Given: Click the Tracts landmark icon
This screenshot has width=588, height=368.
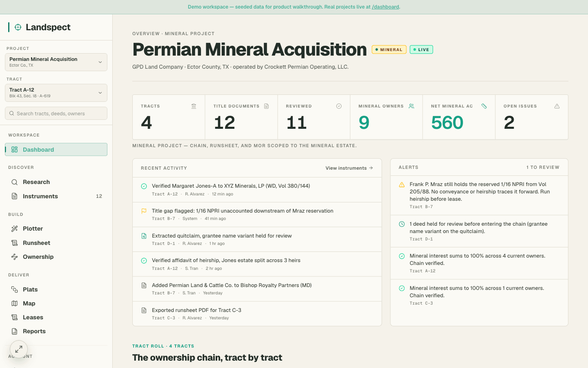Looking at the screenshot, I should (x=194, y=106).
